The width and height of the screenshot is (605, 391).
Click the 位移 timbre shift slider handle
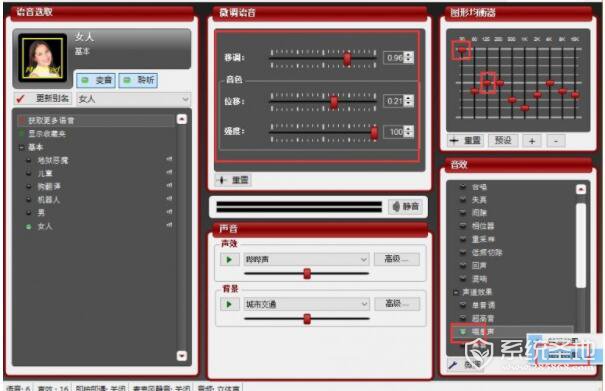334,102
